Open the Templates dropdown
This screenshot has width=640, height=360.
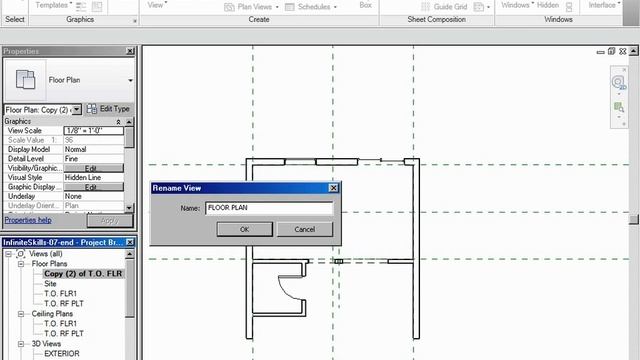point(53,5)
